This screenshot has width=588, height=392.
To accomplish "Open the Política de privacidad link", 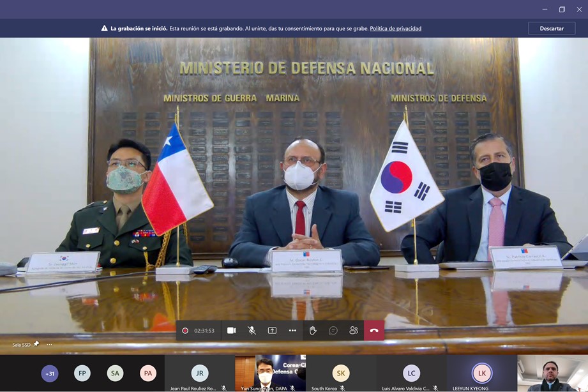I will (396, 29).
